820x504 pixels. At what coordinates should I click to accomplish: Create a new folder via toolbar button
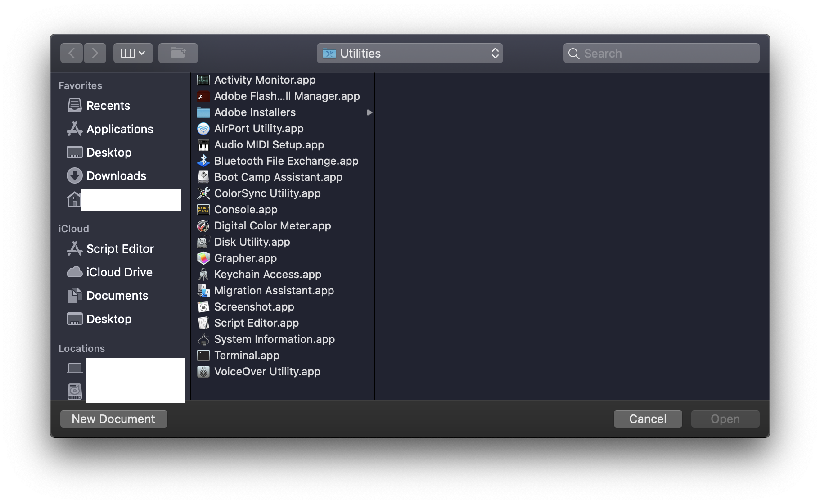(178, 53)
